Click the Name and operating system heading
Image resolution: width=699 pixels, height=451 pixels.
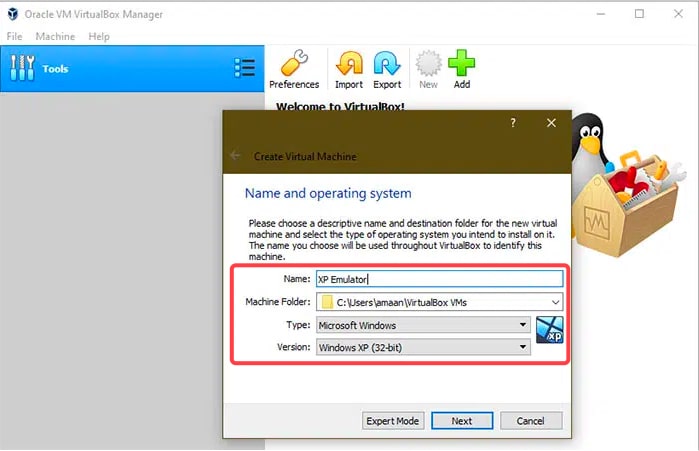coord(328,193)
